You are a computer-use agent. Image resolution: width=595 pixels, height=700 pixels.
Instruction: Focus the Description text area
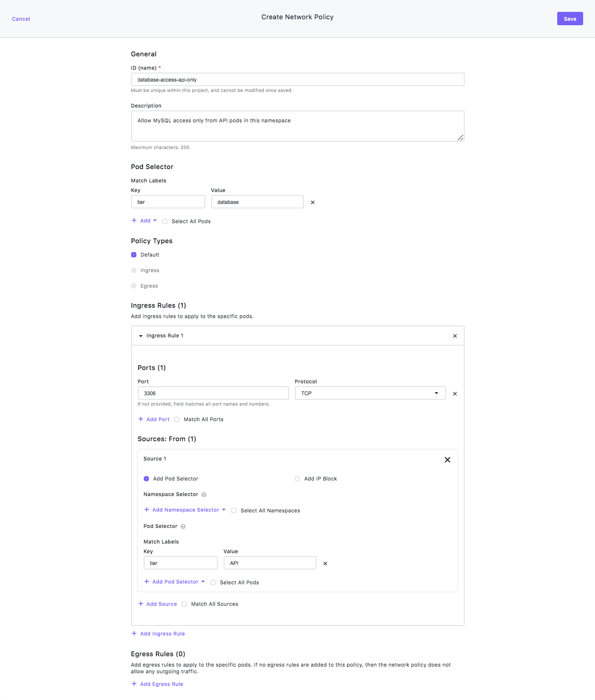(297, 126)
